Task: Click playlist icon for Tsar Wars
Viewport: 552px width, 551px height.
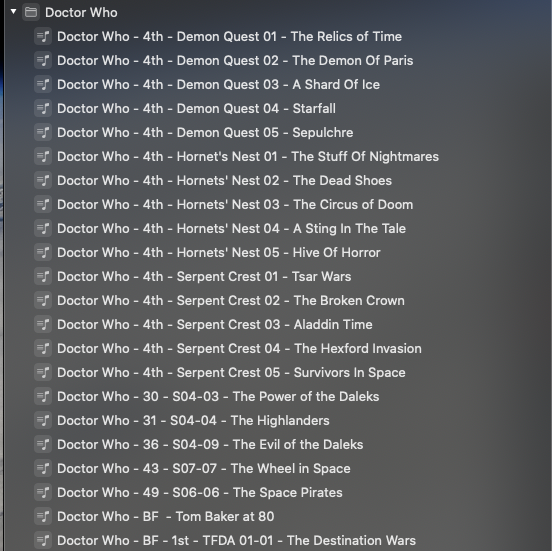Action: (x=43, y=276)
